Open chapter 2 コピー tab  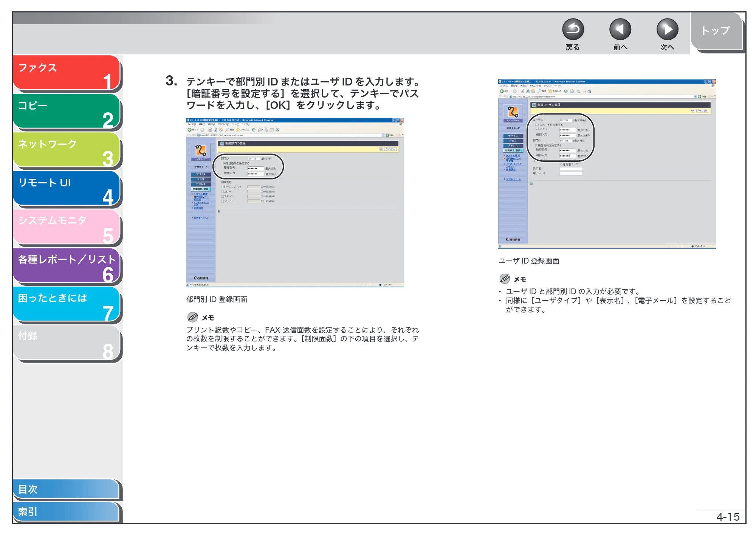point(67,112)
